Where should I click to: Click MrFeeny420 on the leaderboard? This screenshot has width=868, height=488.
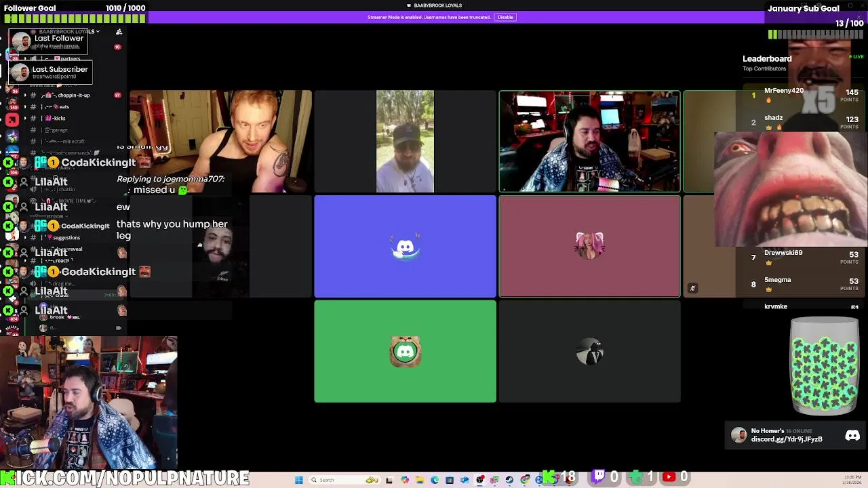[783, 91]
